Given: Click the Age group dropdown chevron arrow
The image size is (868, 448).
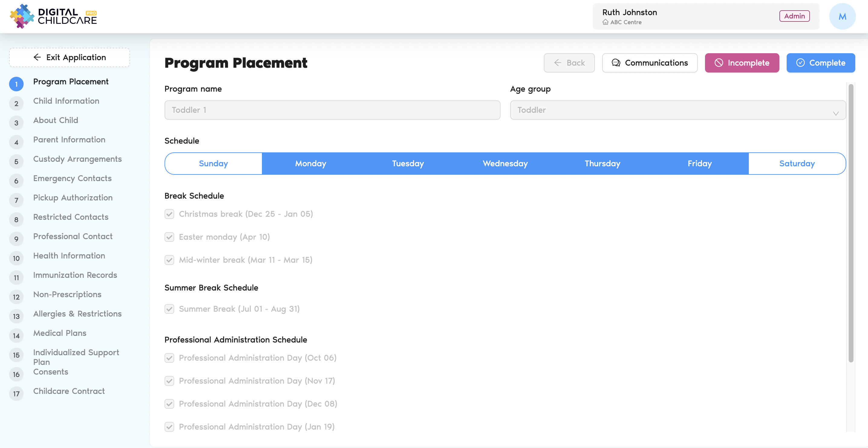Looking at the screenshot, I should point(835,114).
